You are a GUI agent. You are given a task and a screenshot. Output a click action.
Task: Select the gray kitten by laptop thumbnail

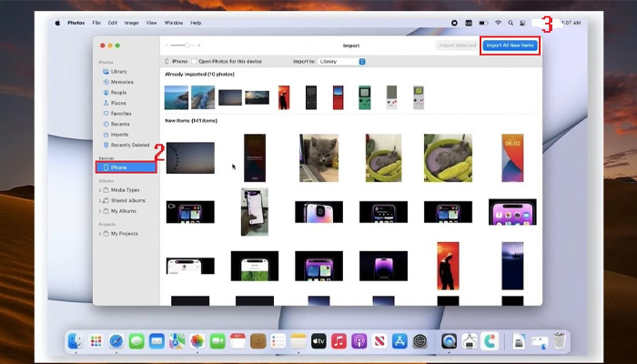[x=318, y=157]
